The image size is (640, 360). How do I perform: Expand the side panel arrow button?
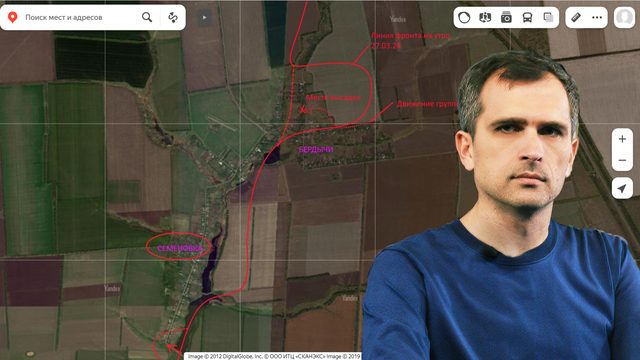click(x=204, y=17)
